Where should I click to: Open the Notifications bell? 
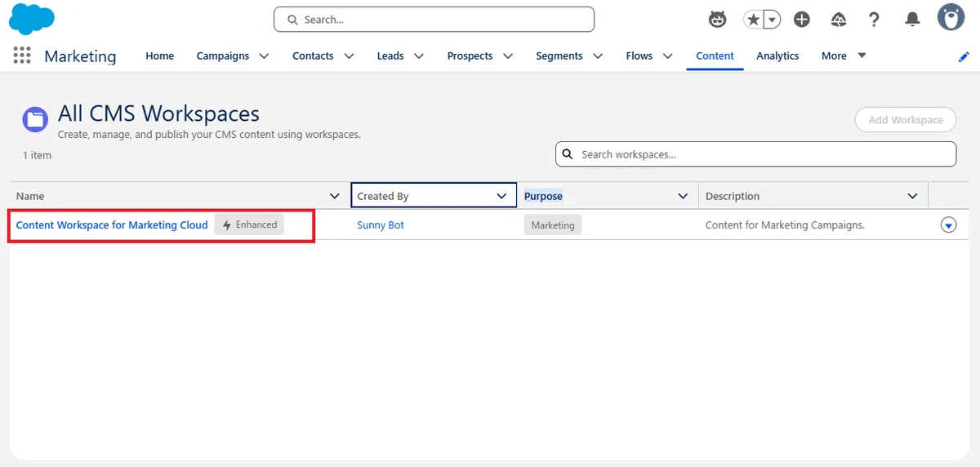912,20
